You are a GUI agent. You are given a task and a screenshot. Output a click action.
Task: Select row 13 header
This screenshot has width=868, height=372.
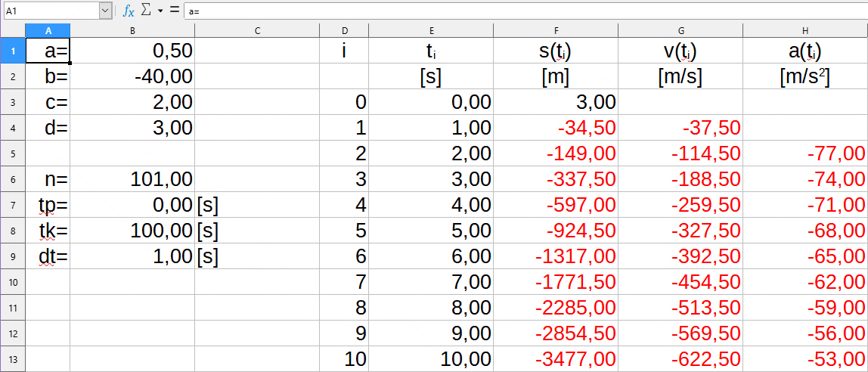coord(12,359)
